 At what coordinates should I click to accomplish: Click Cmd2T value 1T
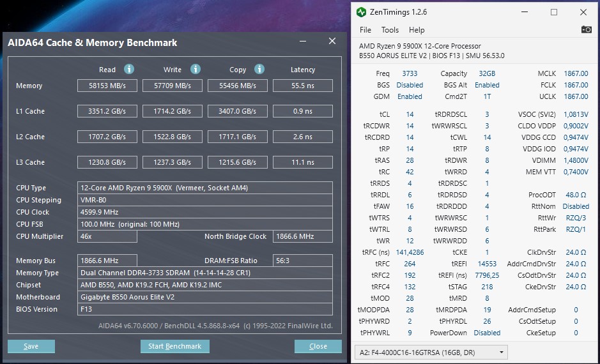click(487, 96)
